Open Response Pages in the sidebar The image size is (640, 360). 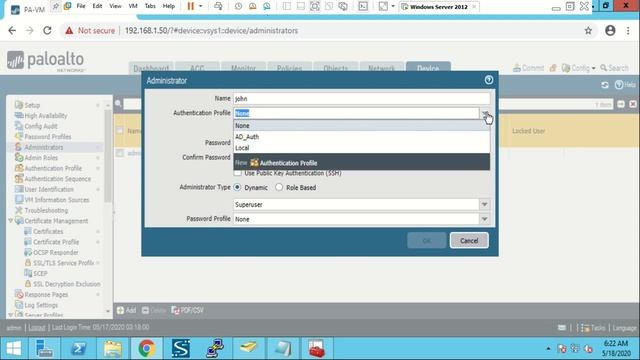click(x=46, y=295)
